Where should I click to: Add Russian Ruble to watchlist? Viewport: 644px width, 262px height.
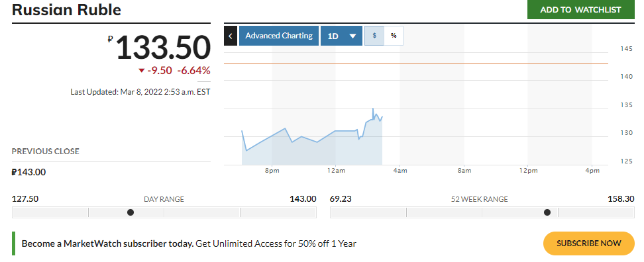pyautogui.click(x=581, y=9)
